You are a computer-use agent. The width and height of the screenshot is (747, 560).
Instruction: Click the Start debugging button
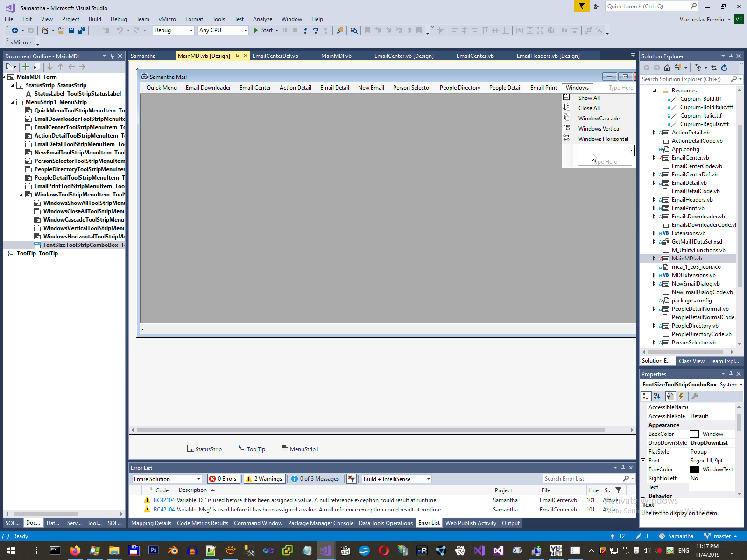[266, 30]
